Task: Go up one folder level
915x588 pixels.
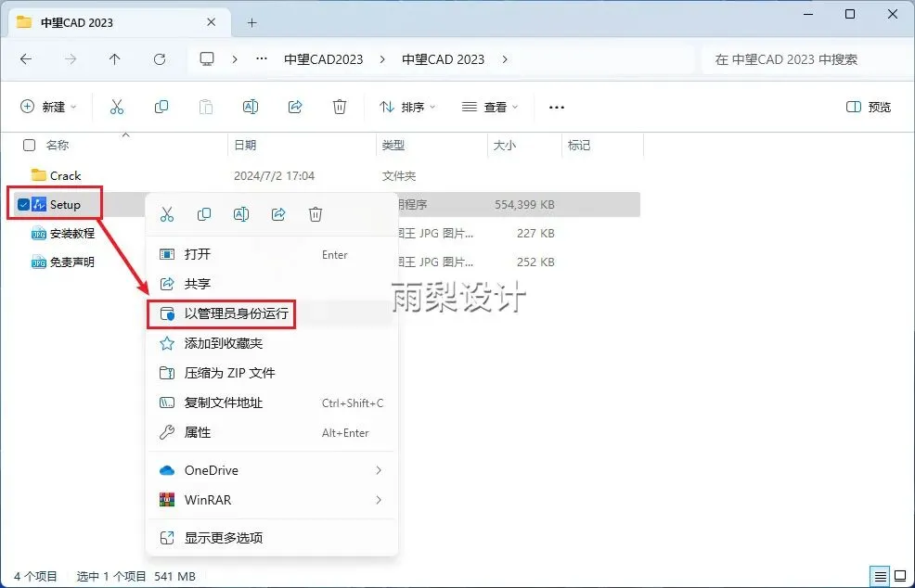Action: (x=114, y=59)
